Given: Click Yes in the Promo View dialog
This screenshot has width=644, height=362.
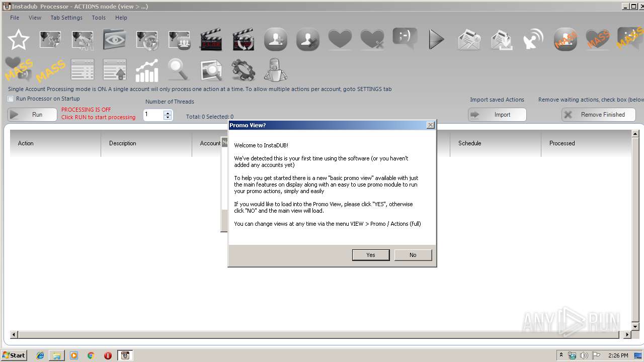Looking at the screenshot, I should click(x=371, y=255).
